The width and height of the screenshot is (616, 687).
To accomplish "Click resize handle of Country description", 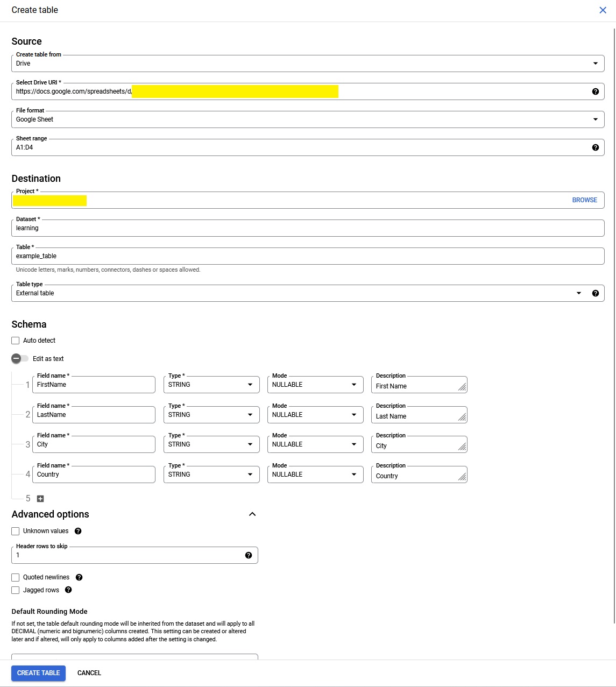I will [462, 477].
